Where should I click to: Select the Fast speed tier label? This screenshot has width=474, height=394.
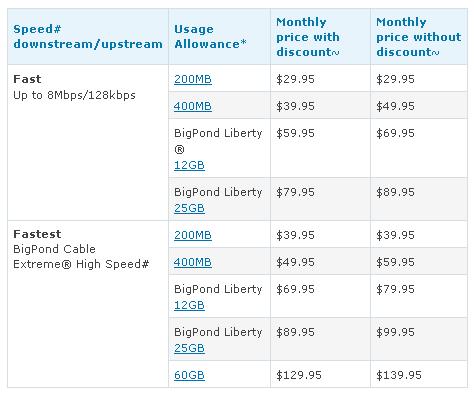pos(27,79)
